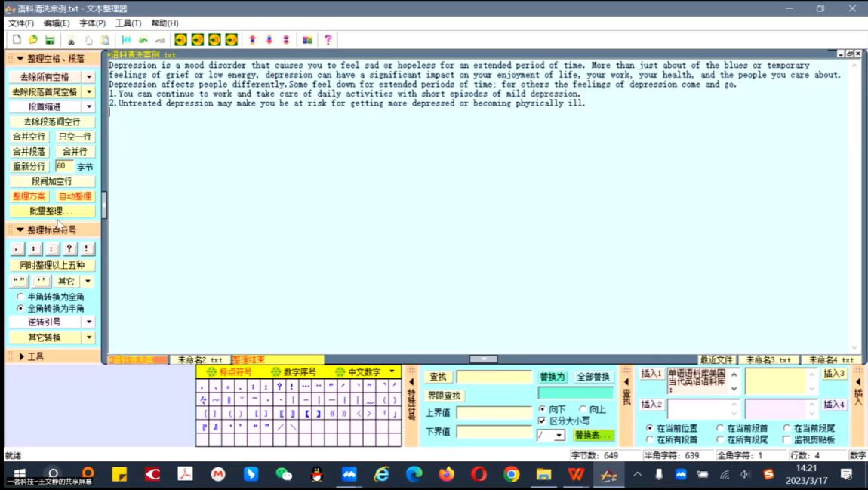868x490 pixels.
Task: Click the scissors Cut icon
Action: pos(71,40)
